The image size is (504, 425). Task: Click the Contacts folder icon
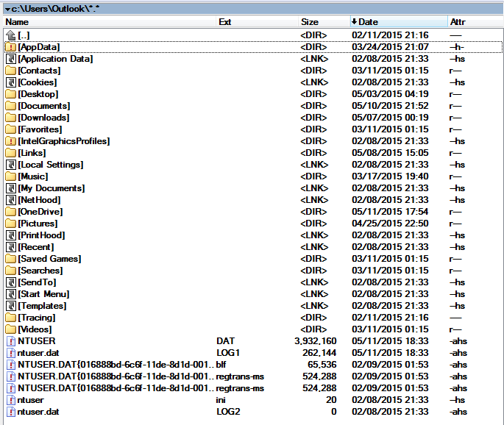(10, 71)
